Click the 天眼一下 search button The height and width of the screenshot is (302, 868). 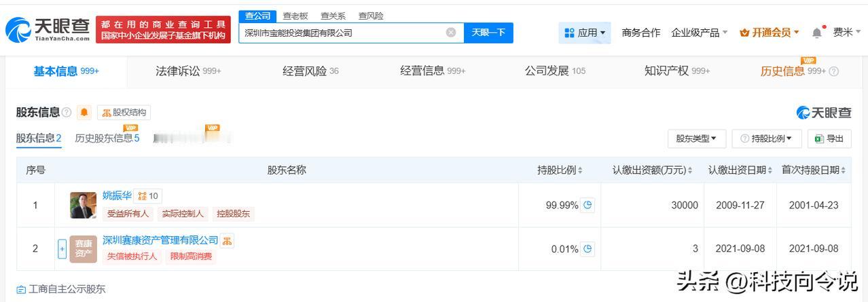click(x=488, y=33)
